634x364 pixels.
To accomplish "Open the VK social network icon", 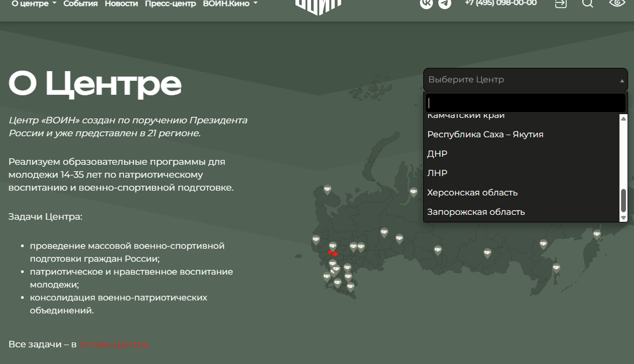I will pyautogui.click(x=426, y=3).
